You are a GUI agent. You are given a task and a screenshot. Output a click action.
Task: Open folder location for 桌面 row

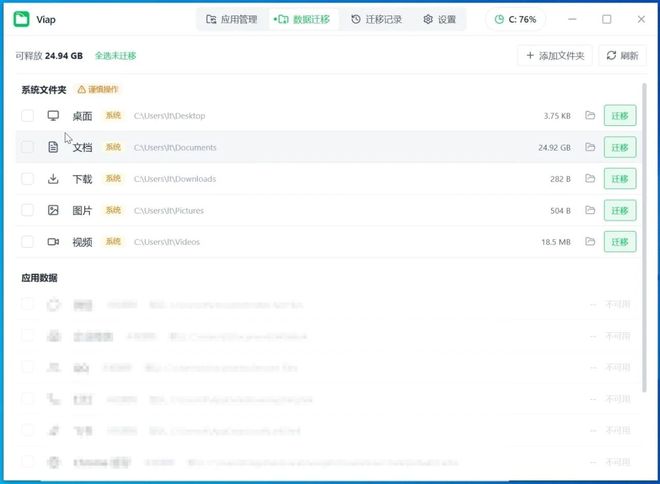point(590,115)
